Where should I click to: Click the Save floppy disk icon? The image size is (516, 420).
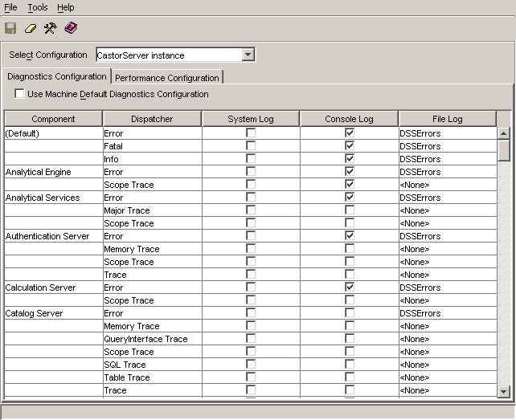point(10,28)
